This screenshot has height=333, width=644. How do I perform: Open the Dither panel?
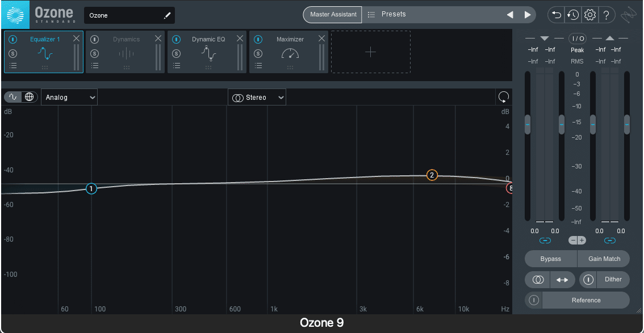click(x=613, y=280)
